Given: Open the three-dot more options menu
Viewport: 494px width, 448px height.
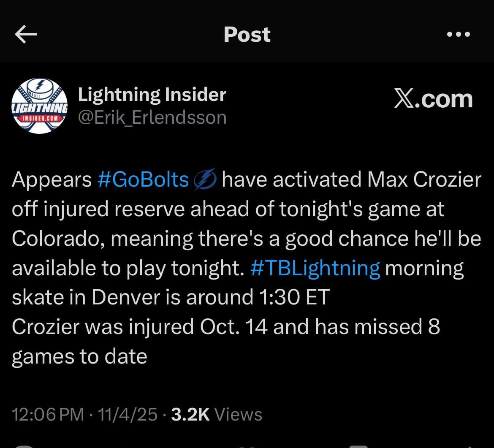Looking at the screenshot, I should [x=459, y=35].
